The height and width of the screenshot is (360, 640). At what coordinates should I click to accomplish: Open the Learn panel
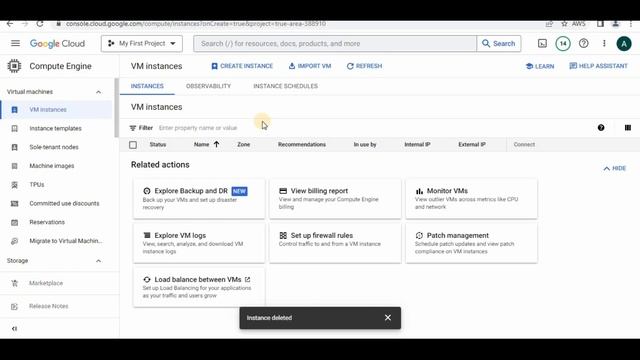(540, 66)
